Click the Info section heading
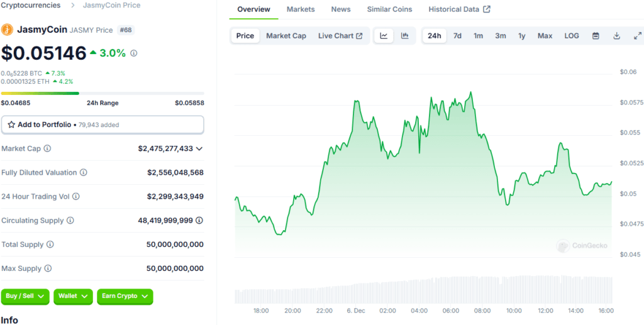This screenshot has height=325, width=644. 9,320
